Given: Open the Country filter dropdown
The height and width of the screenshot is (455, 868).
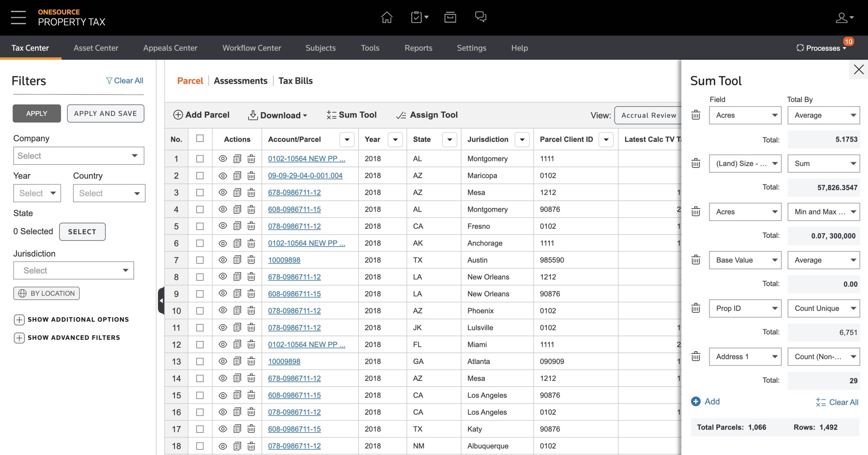Looking at the screenshot, I should point(109,193).
